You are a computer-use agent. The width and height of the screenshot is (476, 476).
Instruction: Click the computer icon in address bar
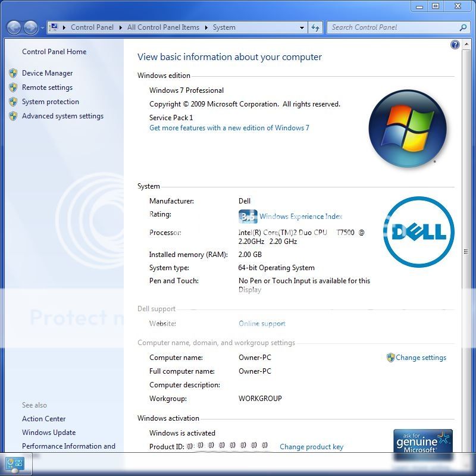(x=54, y=27)
